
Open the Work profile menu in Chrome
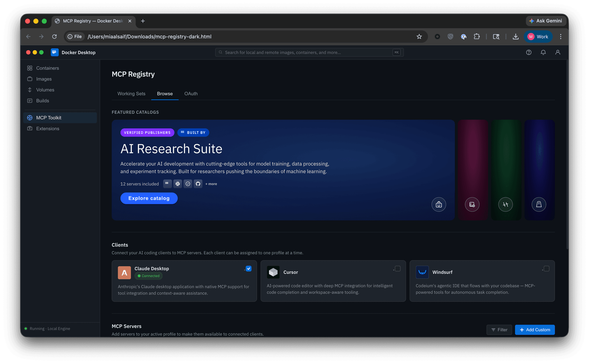click(x=538, y=36)
